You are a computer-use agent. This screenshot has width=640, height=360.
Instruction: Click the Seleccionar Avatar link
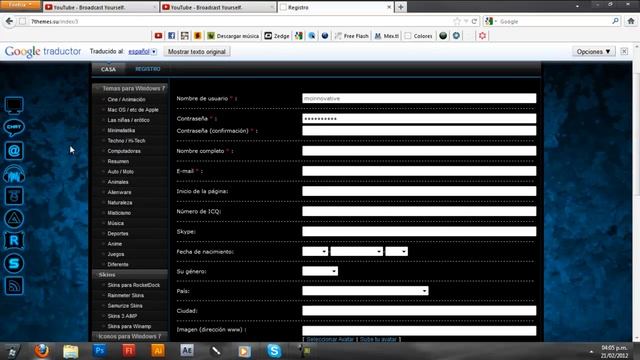pos(330,339)
